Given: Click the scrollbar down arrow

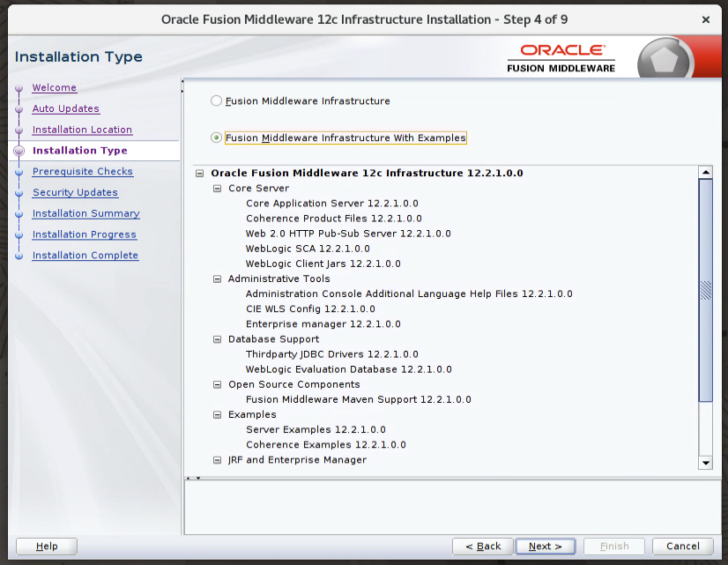Looking at the screenshot, I should pyautogui.click(x=706, y=463).
